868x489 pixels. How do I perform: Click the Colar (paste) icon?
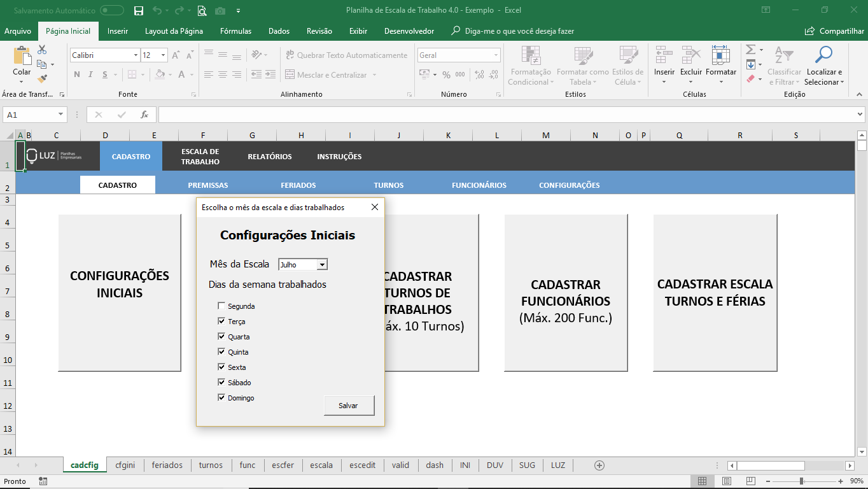point(22,56)
